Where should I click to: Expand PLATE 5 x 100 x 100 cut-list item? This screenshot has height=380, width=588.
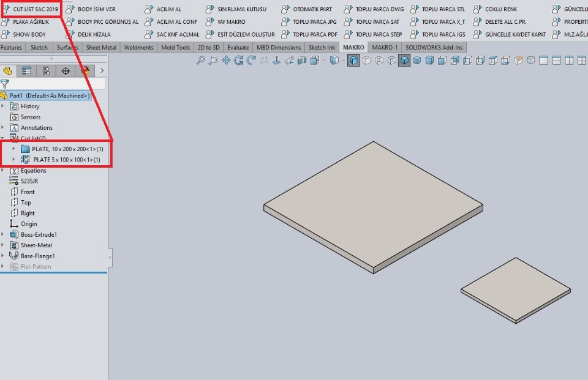point(13,159)
